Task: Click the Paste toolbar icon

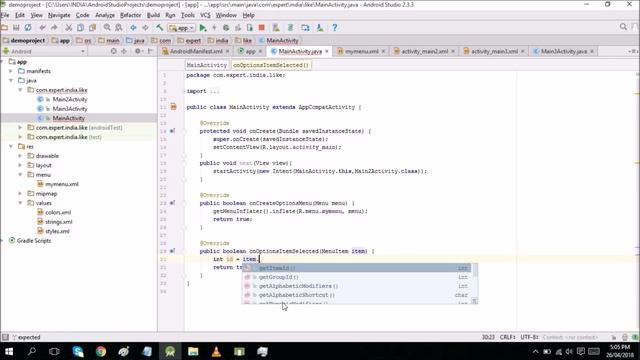Action: tap(92, 28)
